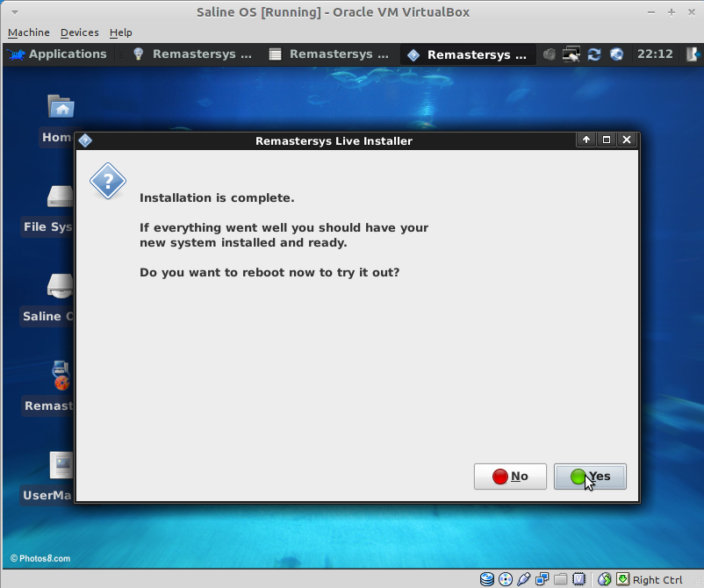This screenshot has height=588, width=704.
Task: Close the Remastersys Live Installer dialog
Action: tap(627, 140)
